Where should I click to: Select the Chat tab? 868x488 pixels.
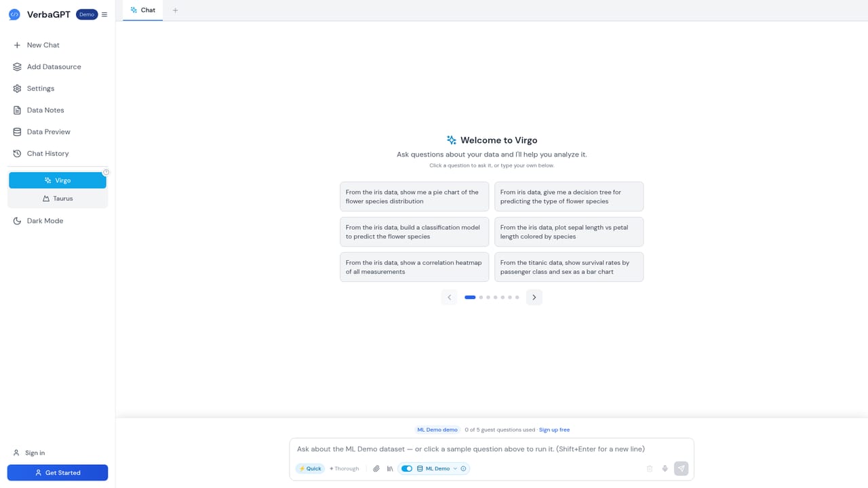click(143, 10)
